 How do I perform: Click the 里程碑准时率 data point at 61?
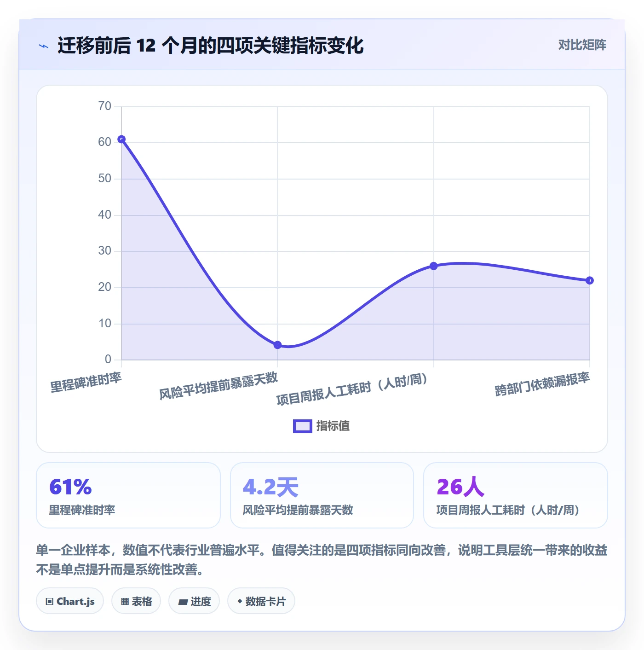121,139
